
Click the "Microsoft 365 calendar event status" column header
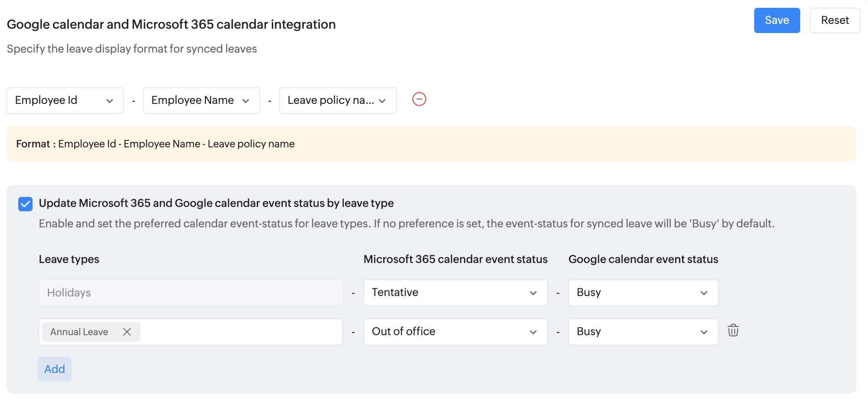pos(455,260)
